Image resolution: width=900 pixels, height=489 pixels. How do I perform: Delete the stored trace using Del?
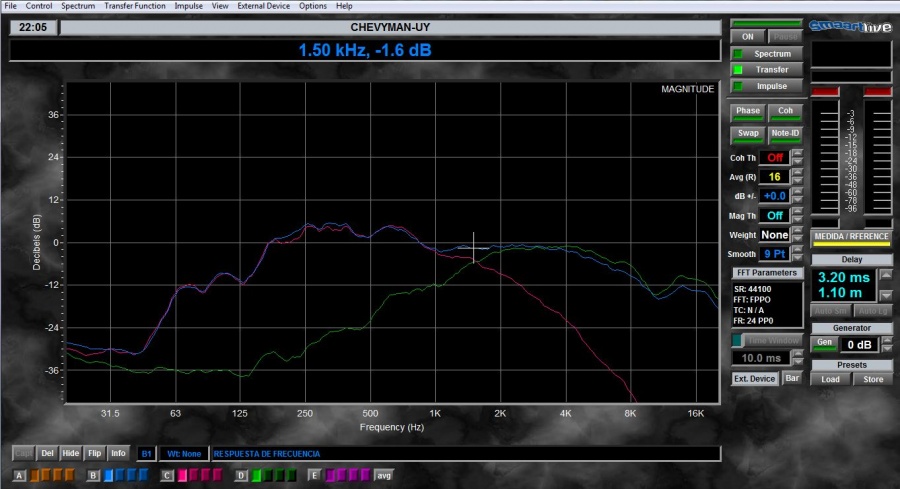(47, 452)
